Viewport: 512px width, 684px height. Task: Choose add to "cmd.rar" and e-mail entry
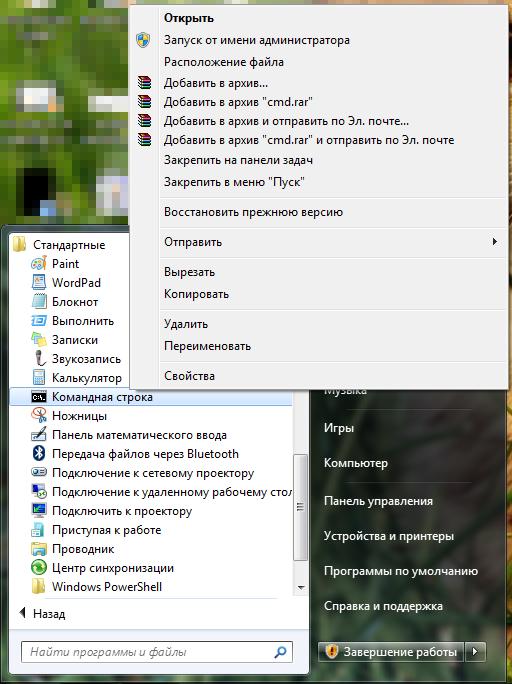point(309,140)
